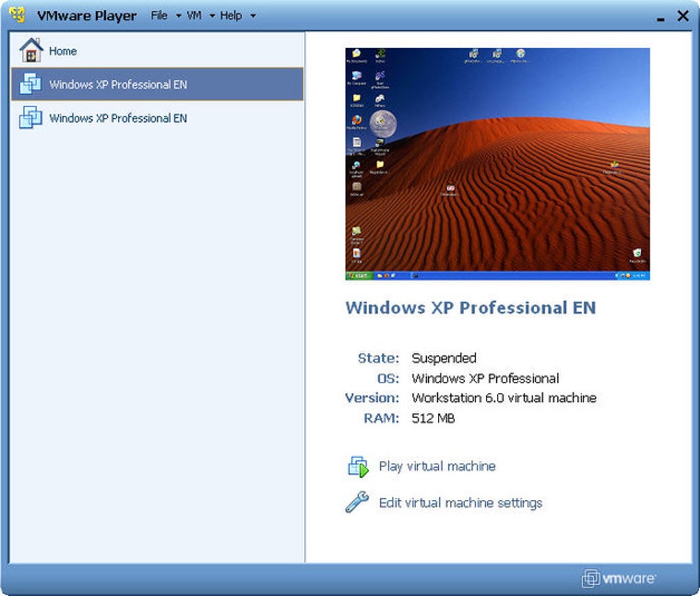Click the Play virtual machine link
Screen dimensions: 700x596
pos(436,466)
